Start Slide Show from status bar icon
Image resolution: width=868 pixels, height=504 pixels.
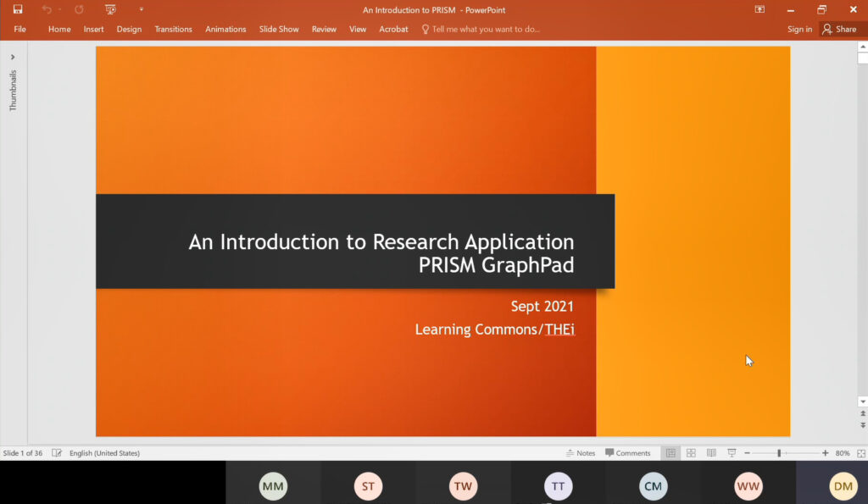(x=732, y=453)
